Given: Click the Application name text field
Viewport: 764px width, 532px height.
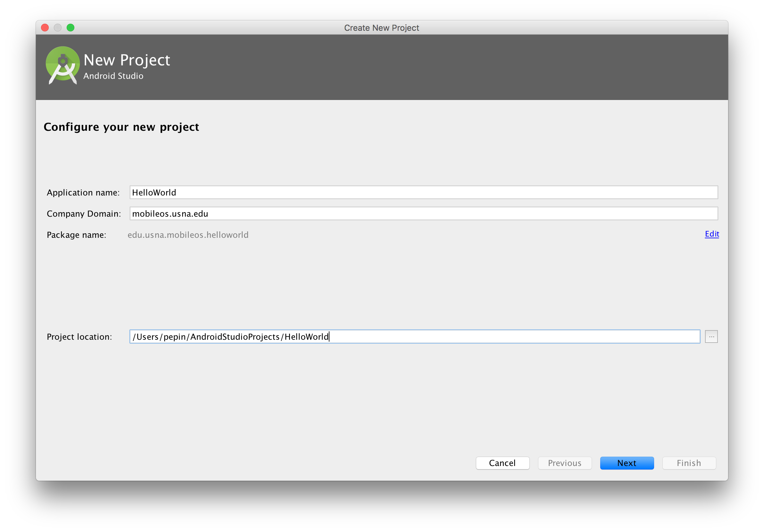Looking at the screenshot, I should coord(423,193).
